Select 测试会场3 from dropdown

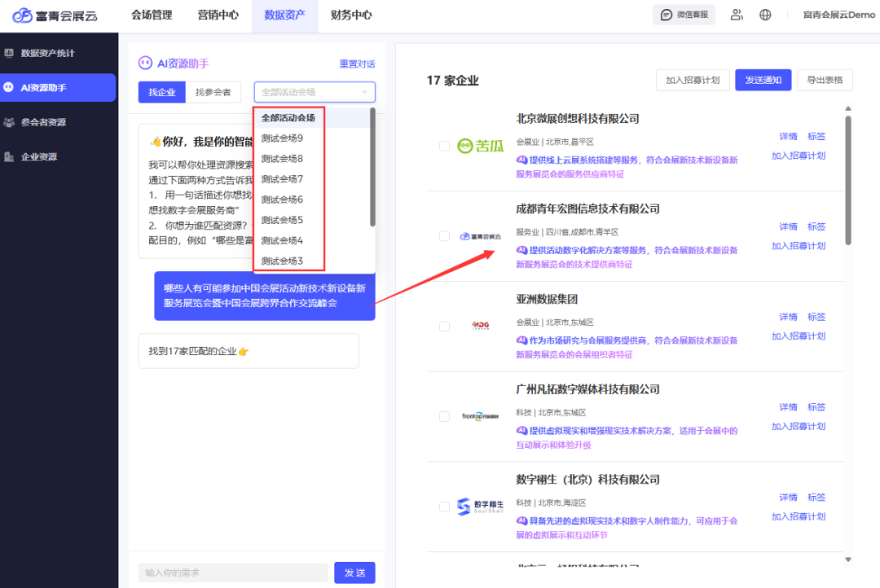[x=311, y=261]
